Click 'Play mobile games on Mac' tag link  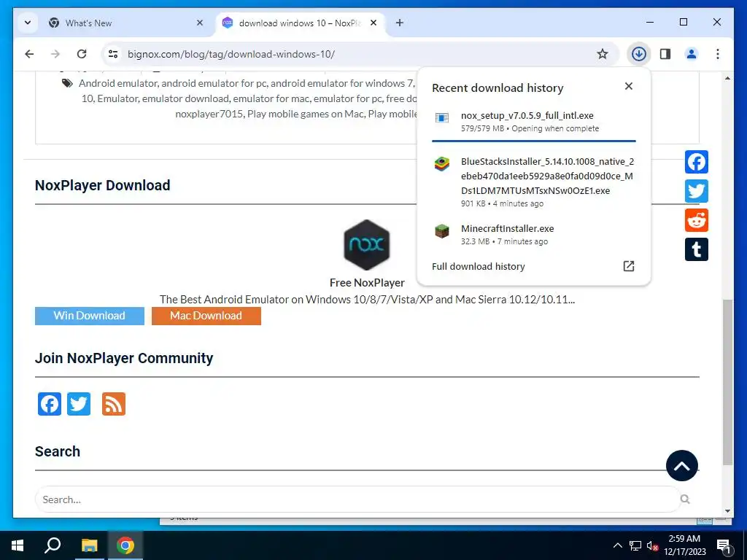(x=306, y=114)
